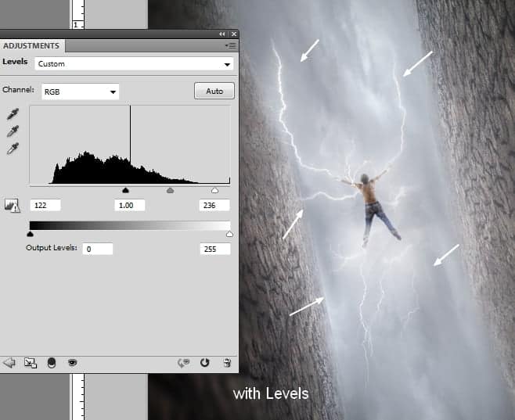515x420 pixels.
Task: Click the histogram graph area
Action: click(130, 145)
